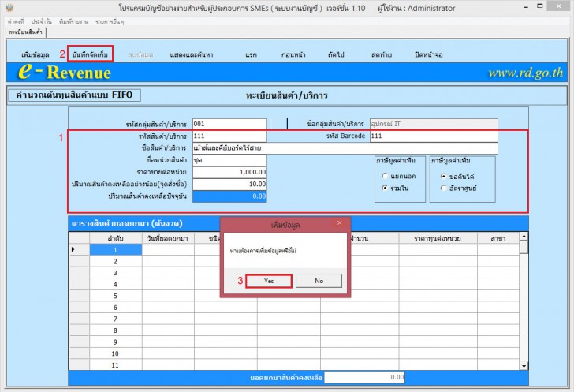Open the ประจำวัน menu
Screen dimensions: 574x392
click(x=41, y=21)
